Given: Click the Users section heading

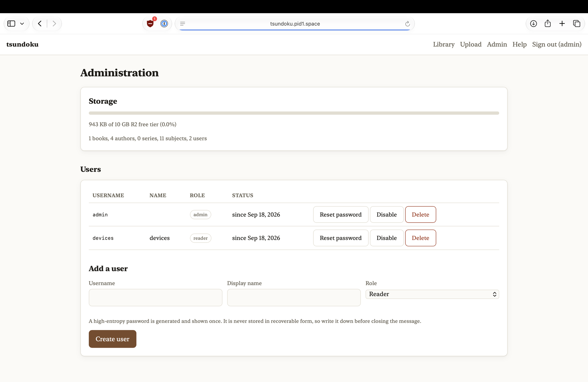Looking at the screenshot, I should [91, 169].
